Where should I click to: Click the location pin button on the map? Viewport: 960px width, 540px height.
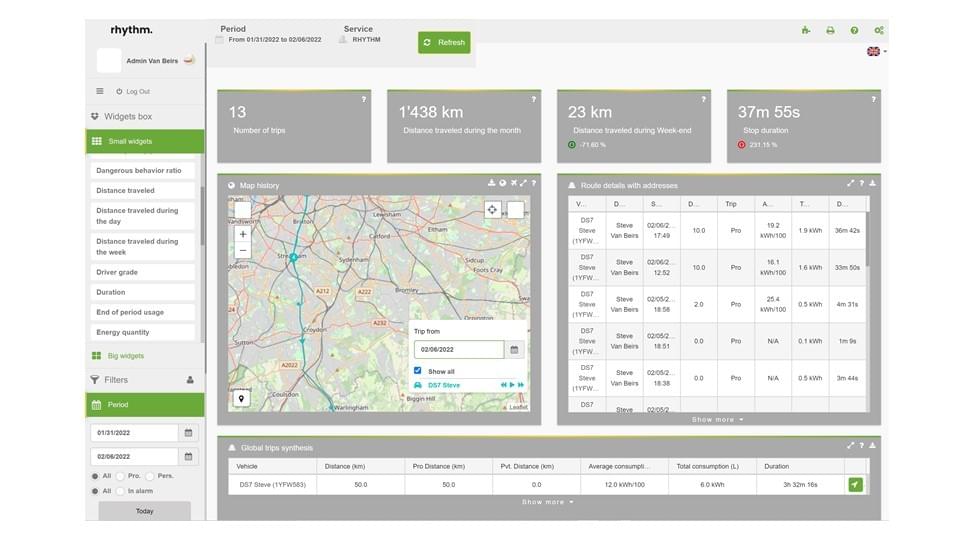coord(241,399)
